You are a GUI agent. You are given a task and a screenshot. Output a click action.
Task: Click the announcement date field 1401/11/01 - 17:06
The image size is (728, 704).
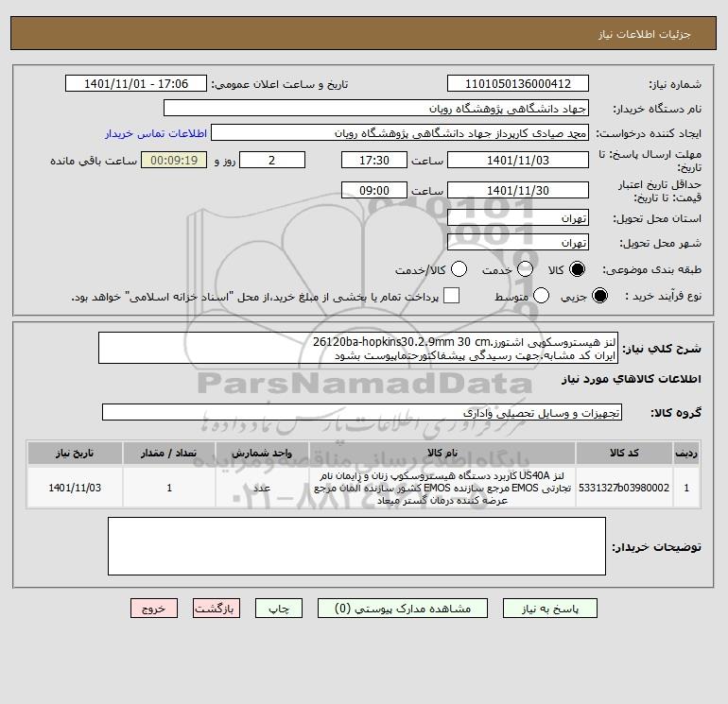136,83
